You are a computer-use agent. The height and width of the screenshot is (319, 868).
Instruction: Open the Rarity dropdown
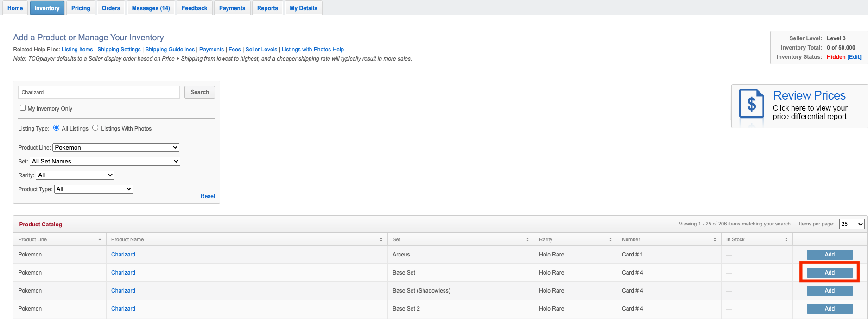pos(75,175)
